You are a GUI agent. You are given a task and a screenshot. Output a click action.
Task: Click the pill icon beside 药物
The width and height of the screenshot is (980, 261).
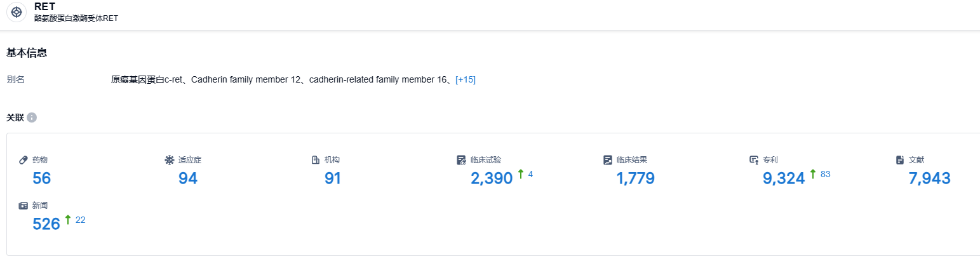23,160
